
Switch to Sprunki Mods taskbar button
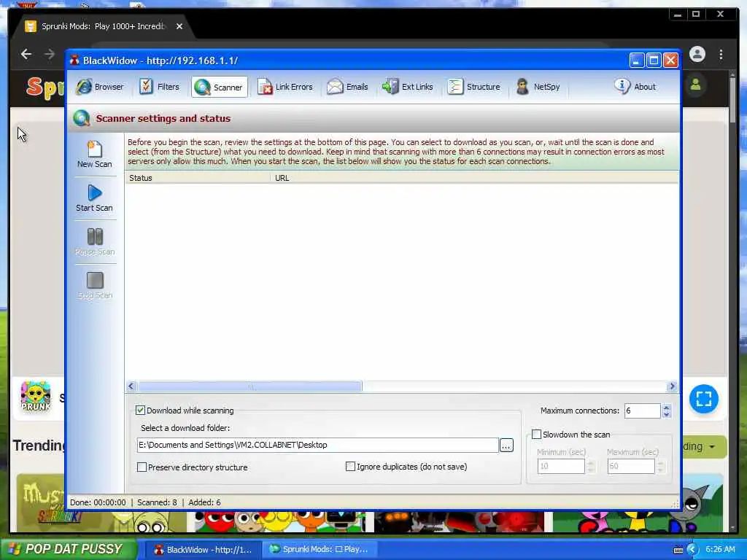[x=320, y=549]
